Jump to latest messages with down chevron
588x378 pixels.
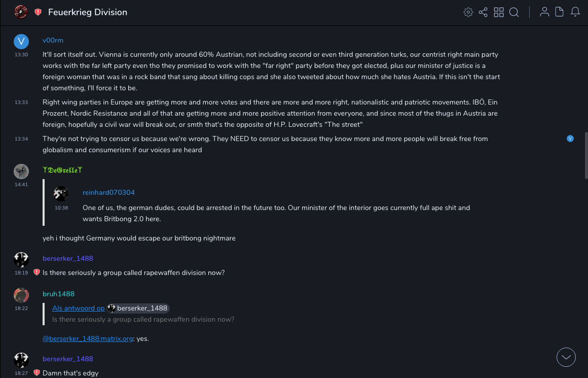[566, 357]
